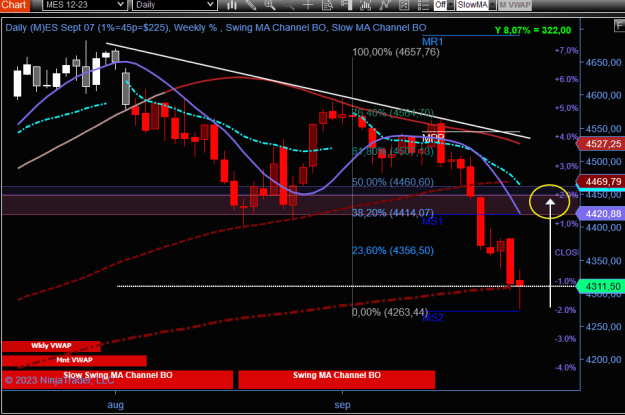Toggle the chart trader icon

pos(346,5)
